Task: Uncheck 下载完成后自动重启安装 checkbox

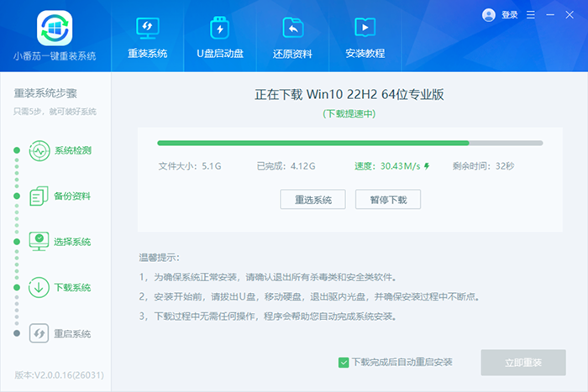Action: click(344, 362)
